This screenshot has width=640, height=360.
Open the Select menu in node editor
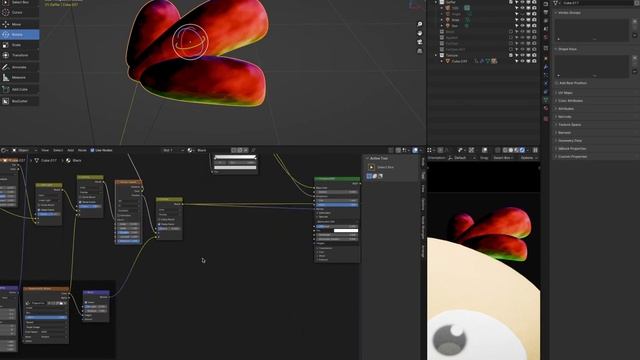(x=58, y=150)
